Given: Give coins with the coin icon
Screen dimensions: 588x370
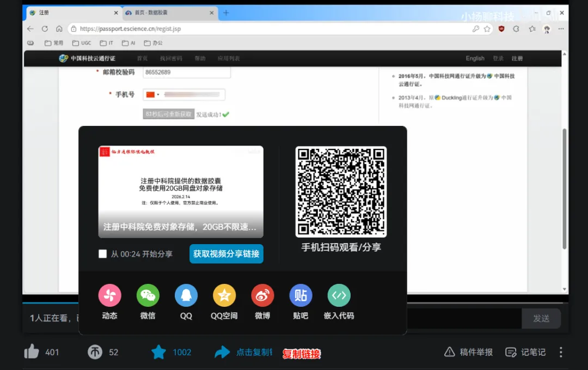Looking at the screenshot, I should pos(95,352).
